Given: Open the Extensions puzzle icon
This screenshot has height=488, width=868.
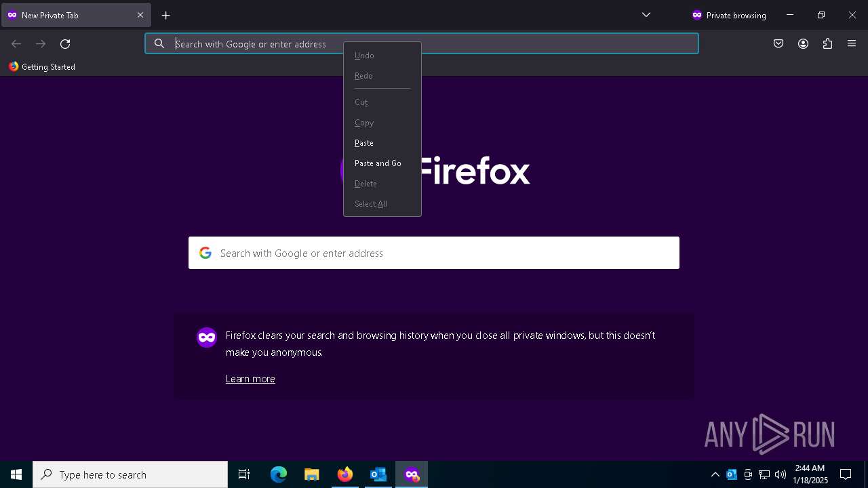Looking at the screenshot, I should tap(827, 44).
